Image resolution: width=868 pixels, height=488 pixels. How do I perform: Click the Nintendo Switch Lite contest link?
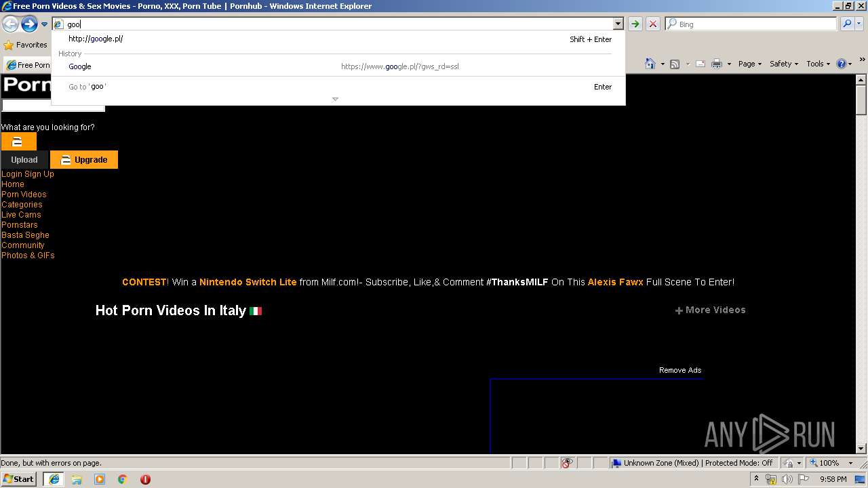(248, 282)
